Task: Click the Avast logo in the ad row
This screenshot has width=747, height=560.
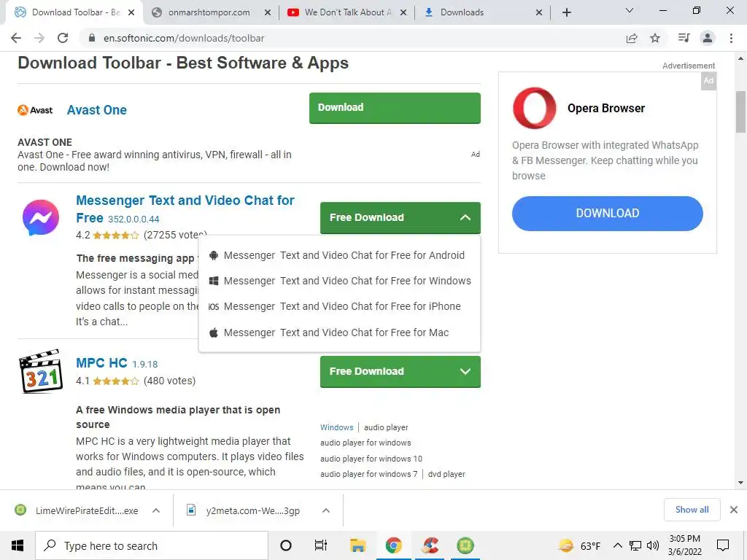Action: [x=35, y=110]
